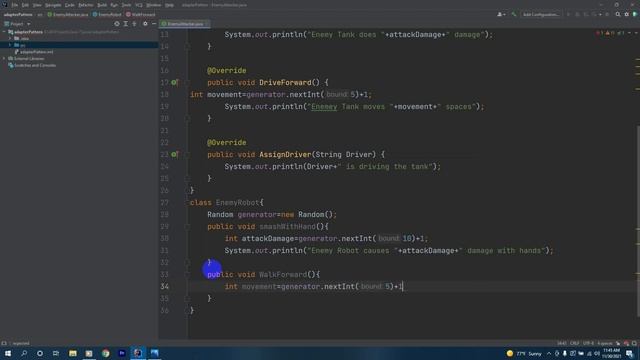Click the underlined Enemey word on line 19
The height and width of the screenshot is (360, 640).
324,107
